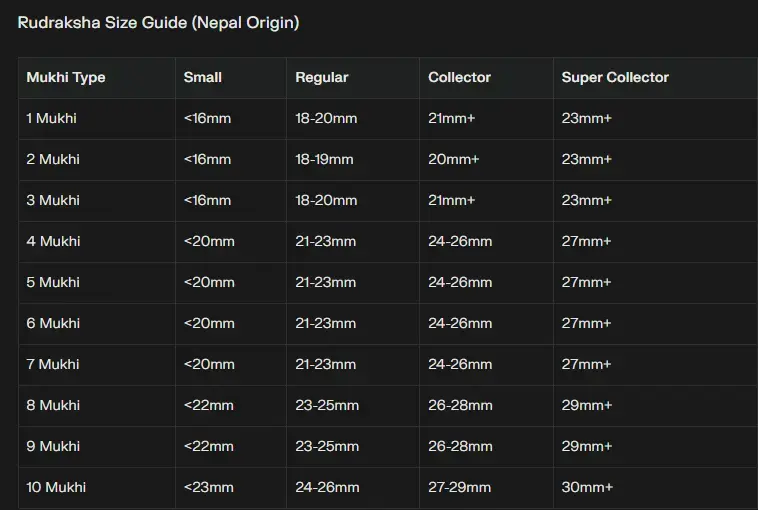Click the 30mm+ Super Collector cell
The image size is (758, 510).
click(587, 487)
